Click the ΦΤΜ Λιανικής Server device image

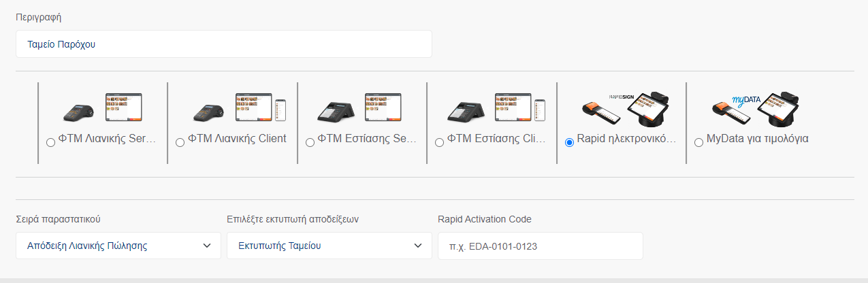click(103, 107)
